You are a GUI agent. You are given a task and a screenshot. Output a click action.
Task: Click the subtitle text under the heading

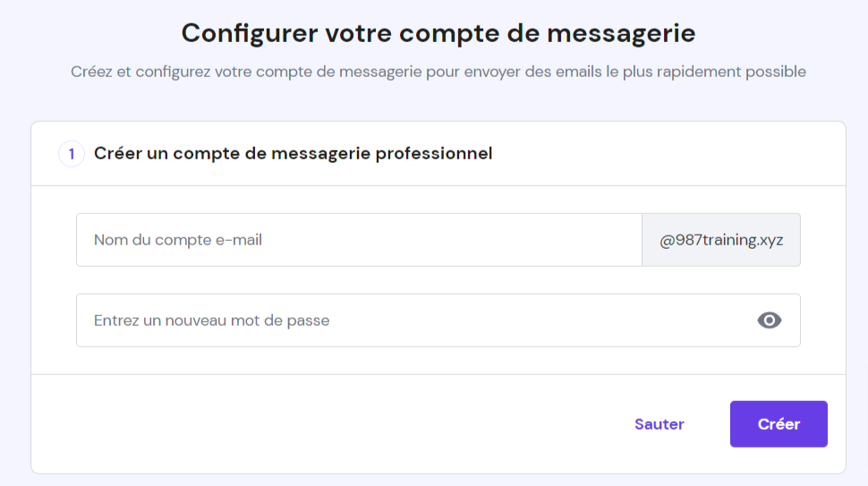point(438,72)
